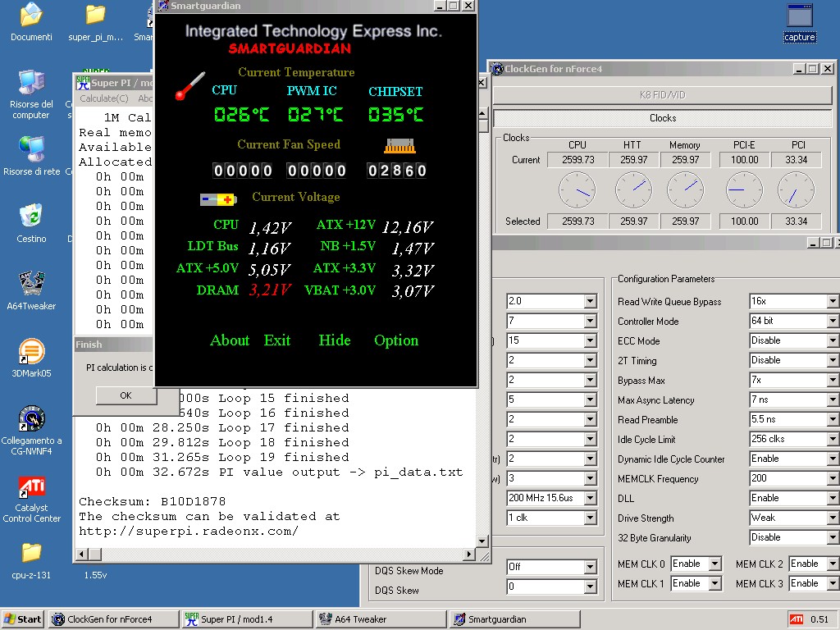The image size is (840, 630).
Task: Open Catalyst Control Center desktop icon
Action: [31, 487]
